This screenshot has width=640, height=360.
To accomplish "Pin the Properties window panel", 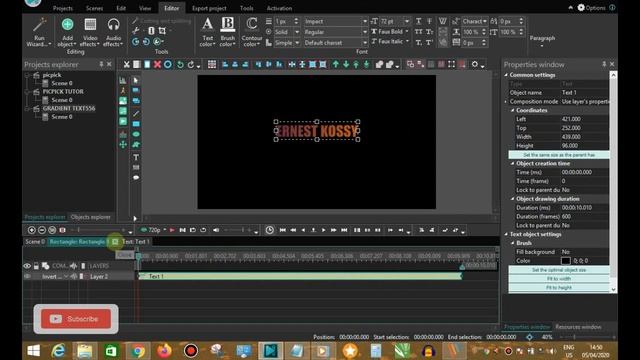I will [x=604, y=64].
